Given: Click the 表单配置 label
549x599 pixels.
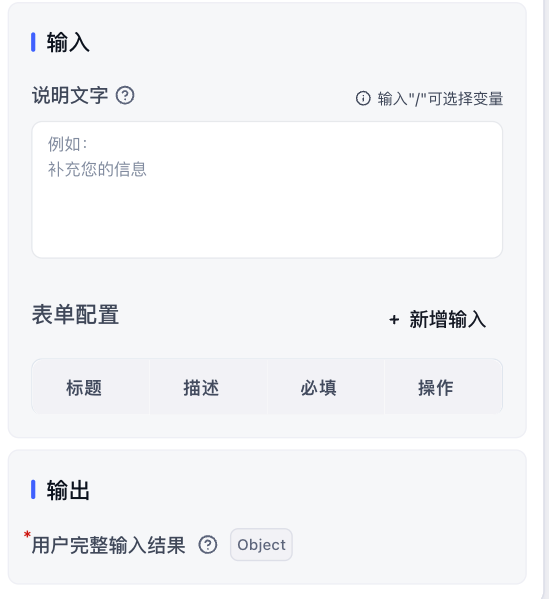Looking at the screenshot, I should (75, 315).
